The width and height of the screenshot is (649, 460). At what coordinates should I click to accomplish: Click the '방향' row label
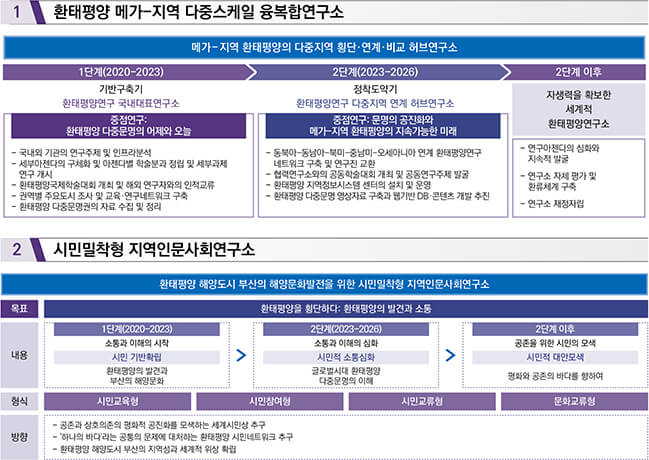coord(19,437)
